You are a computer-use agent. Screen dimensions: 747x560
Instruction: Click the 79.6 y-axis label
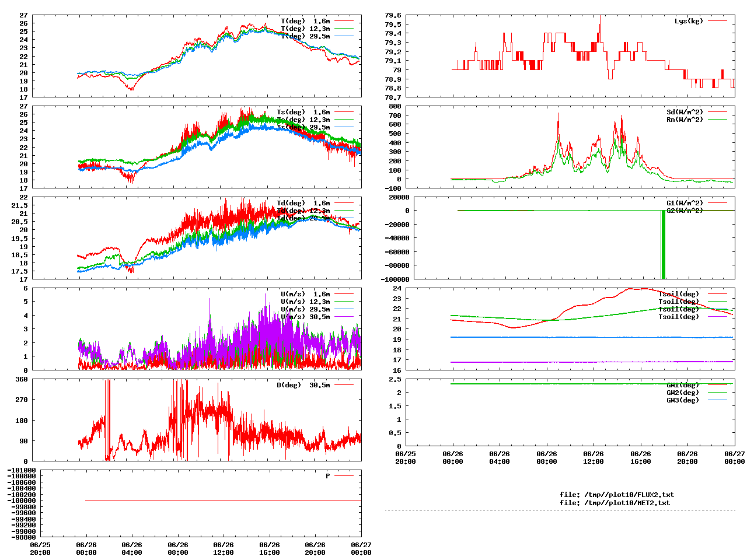(x=393, y=15)
